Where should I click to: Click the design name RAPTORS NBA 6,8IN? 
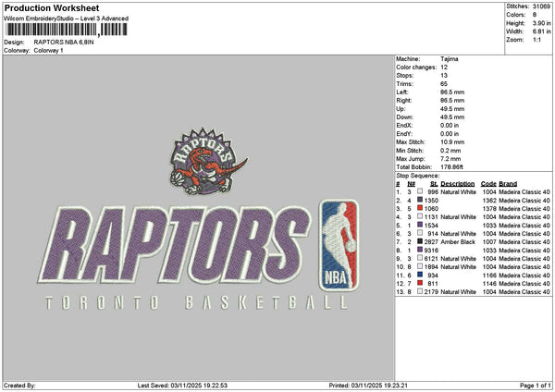64,43
